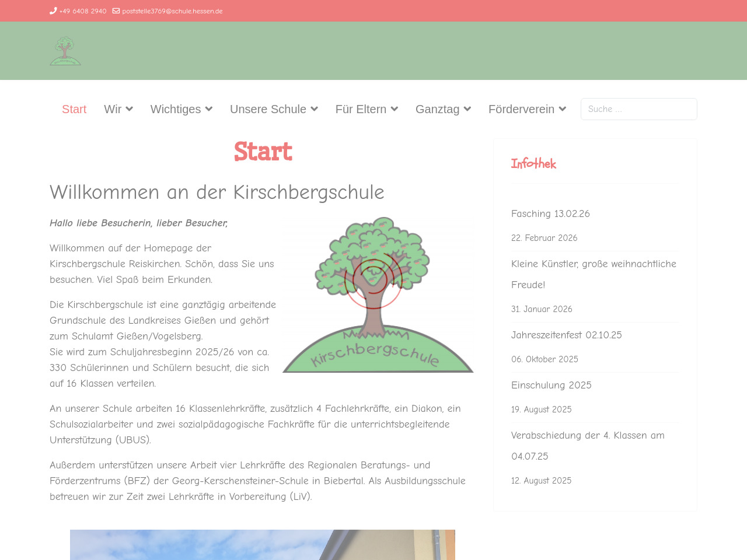Open the Unsere Schule dropdown chevron
Viewport: 747px width, 560px height.
pos(315,109)
